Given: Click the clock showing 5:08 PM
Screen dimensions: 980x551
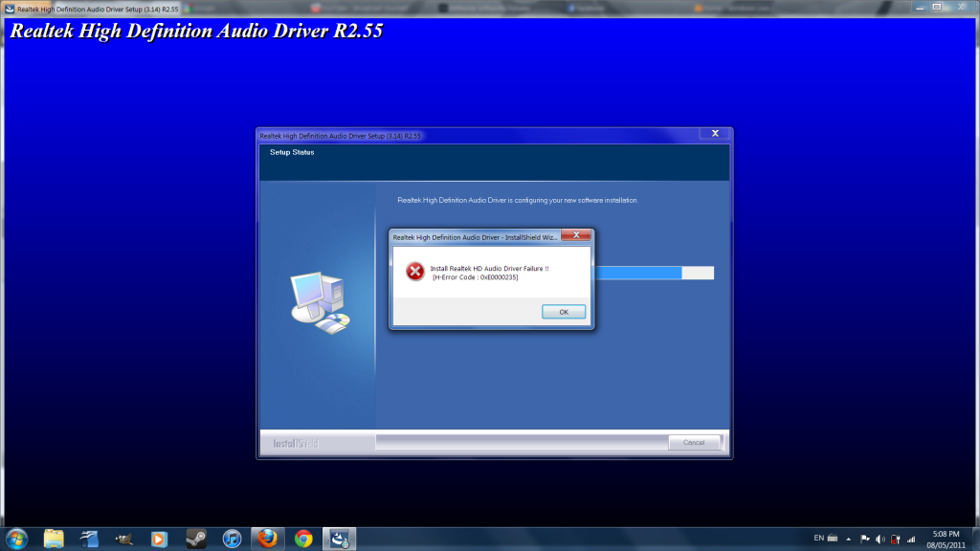Looking at the screenshot, I should pos(946,540).
